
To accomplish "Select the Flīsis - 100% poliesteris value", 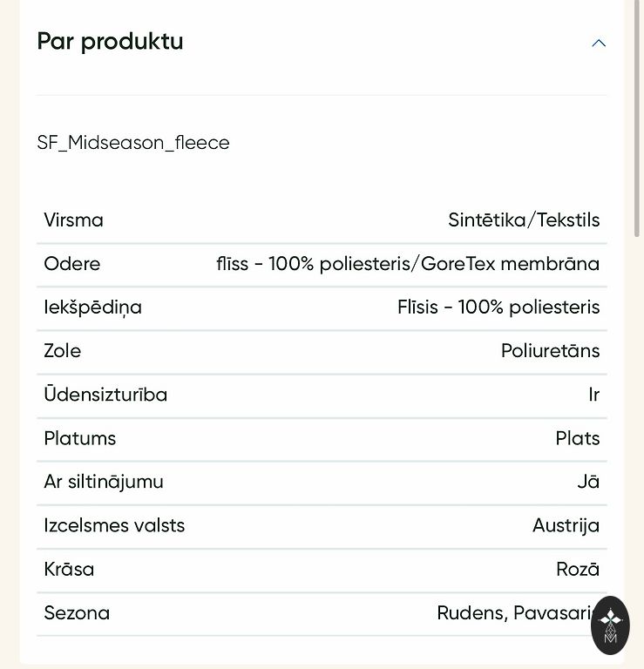I will coord(498,307).
